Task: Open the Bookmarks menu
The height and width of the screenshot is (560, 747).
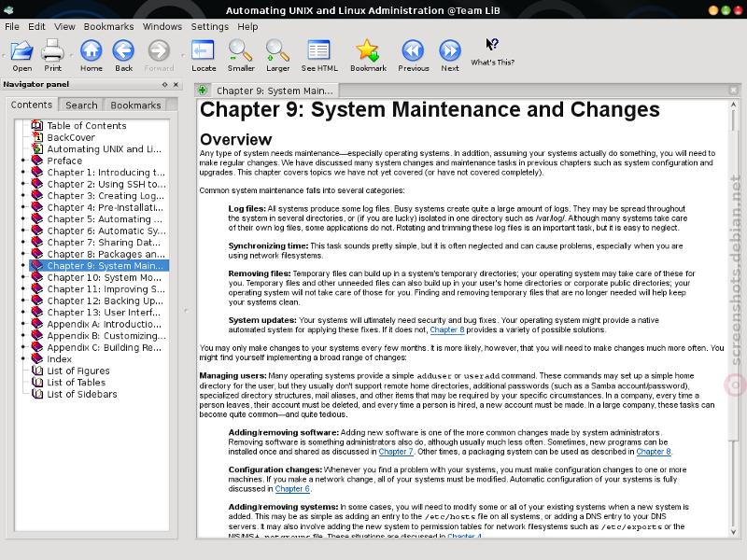Action: pos(108,27)
